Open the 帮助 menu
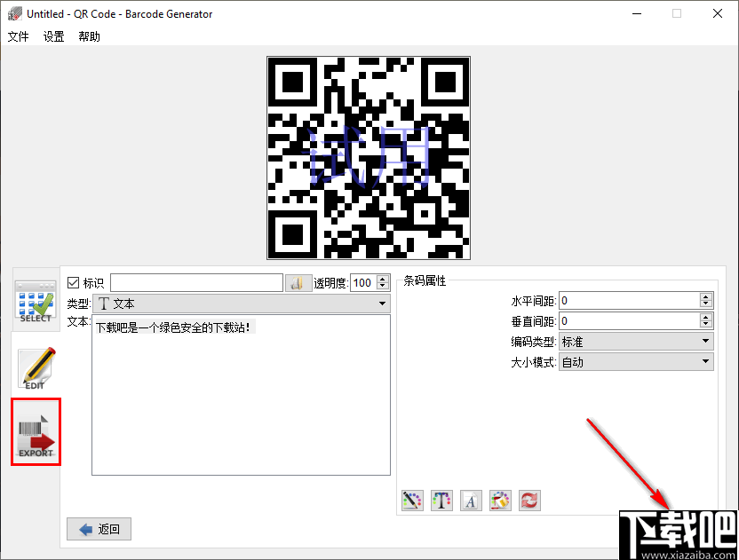 tap(88, 36)
